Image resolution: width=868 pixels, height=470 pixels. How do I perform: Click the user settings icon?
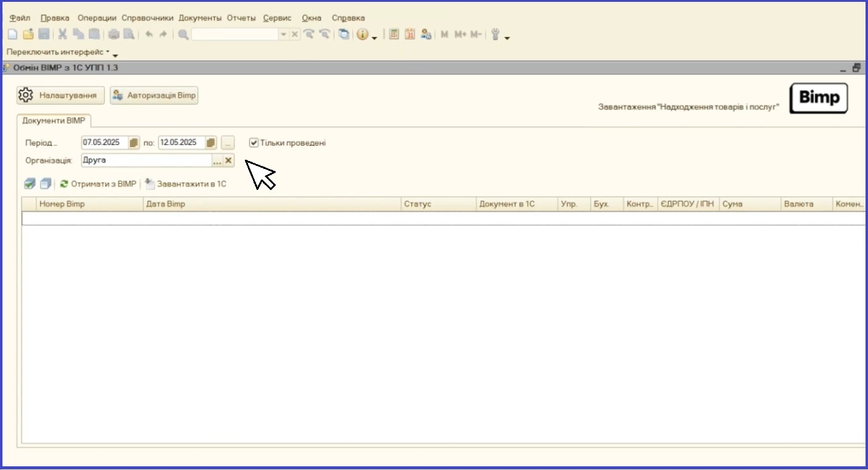tap(426, 35)
